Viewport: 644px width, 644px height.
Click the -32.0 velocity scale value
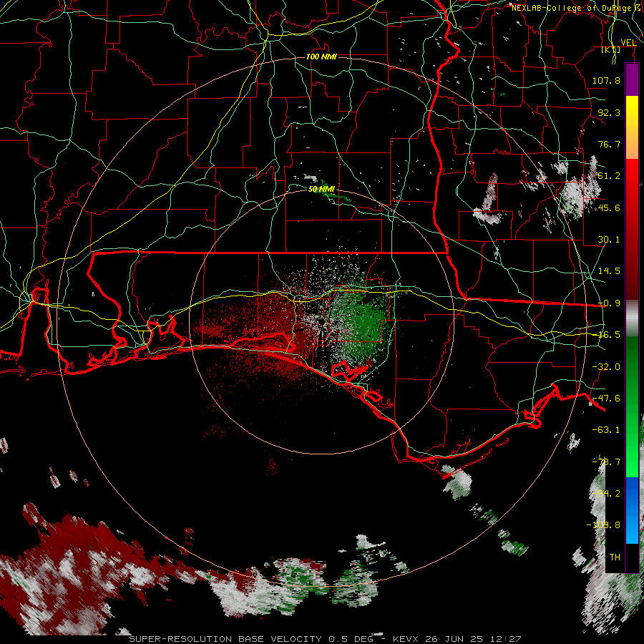click(606, 367)
